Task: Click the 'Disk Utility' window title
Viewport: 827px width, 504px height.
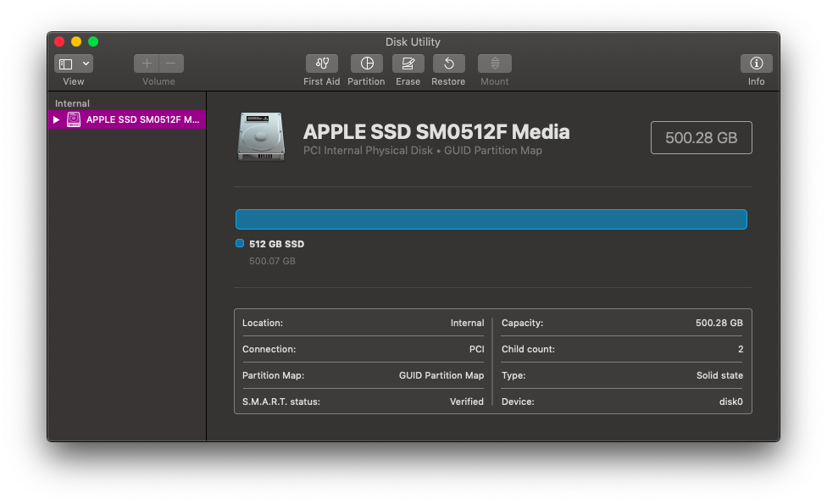Action: (413, 42)
